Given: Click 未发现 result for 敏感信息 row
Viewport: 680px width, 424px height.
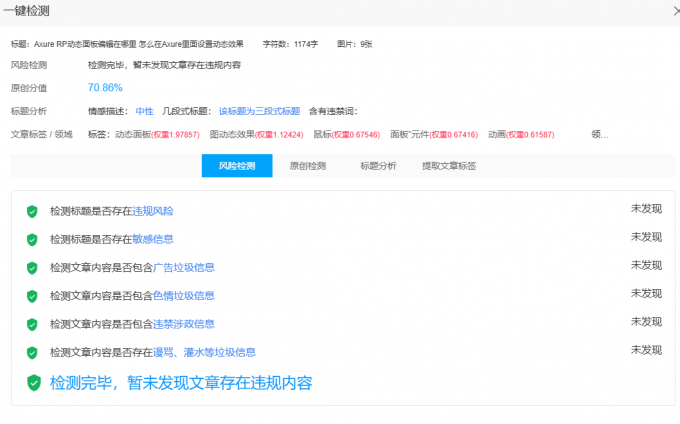Looking at the screenshot, I should [646, 237].
